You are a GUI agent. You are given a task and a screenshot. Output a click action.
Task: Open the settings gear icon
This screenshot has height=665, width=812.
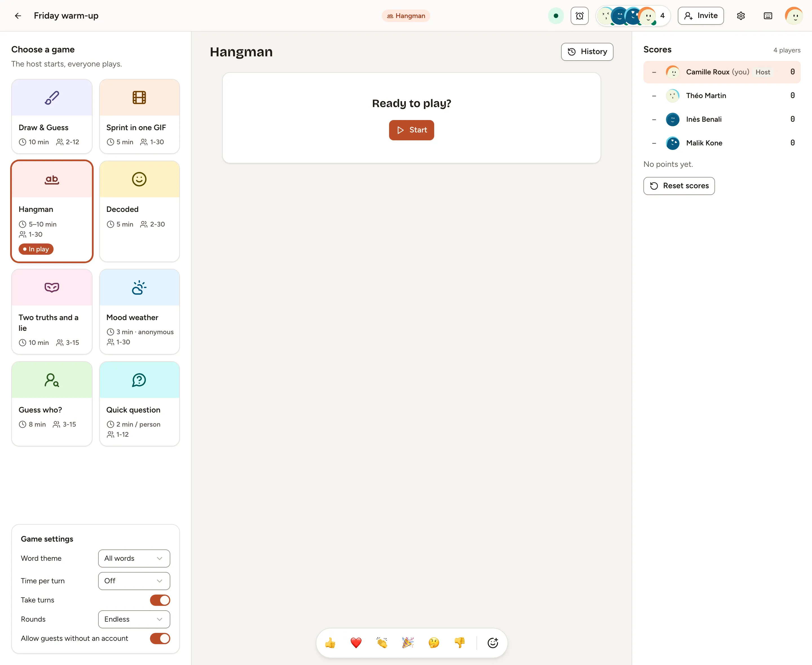pos(741,16)
